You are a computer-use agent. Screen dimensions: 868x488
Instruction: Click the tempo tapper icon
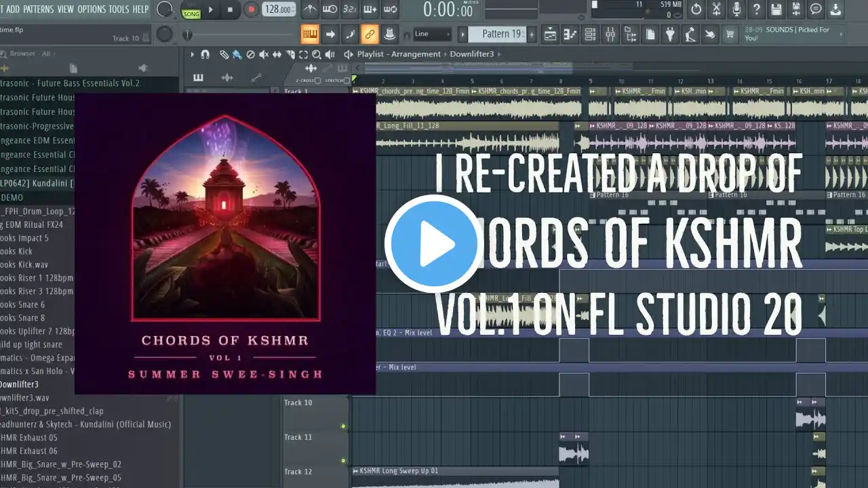(690, 35)
